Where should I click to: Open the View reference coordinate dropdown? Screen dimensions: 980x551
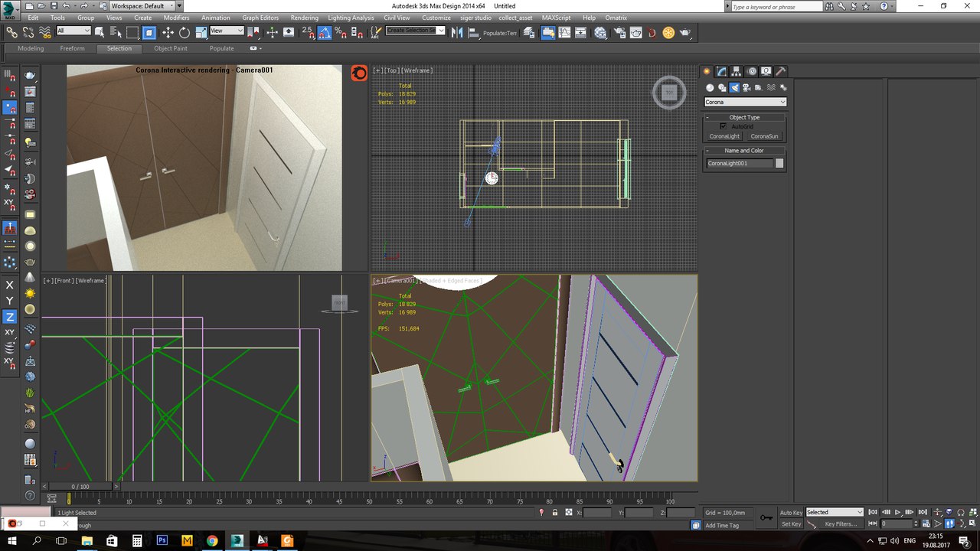(227, 31)
